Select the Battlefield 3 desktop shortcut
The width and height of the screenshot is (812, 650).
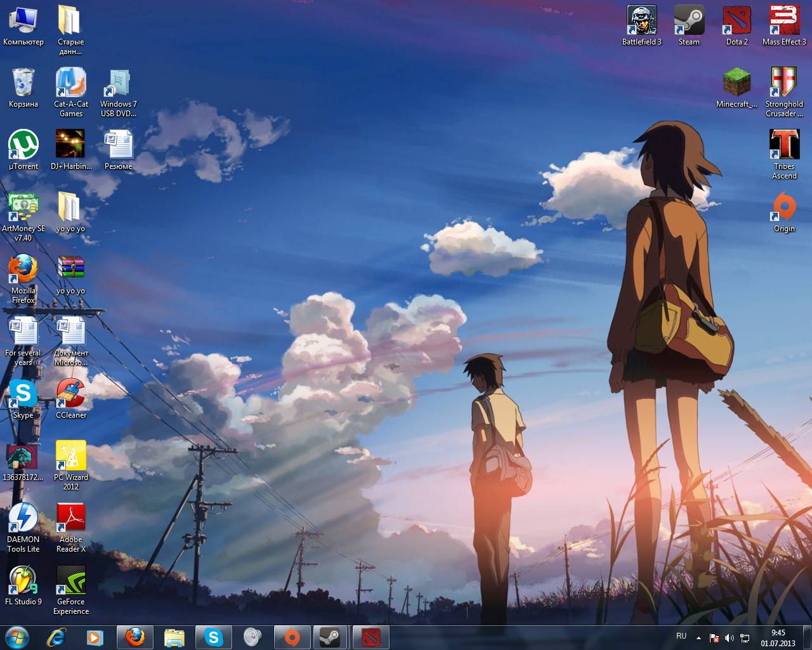(x=642, y=26)
